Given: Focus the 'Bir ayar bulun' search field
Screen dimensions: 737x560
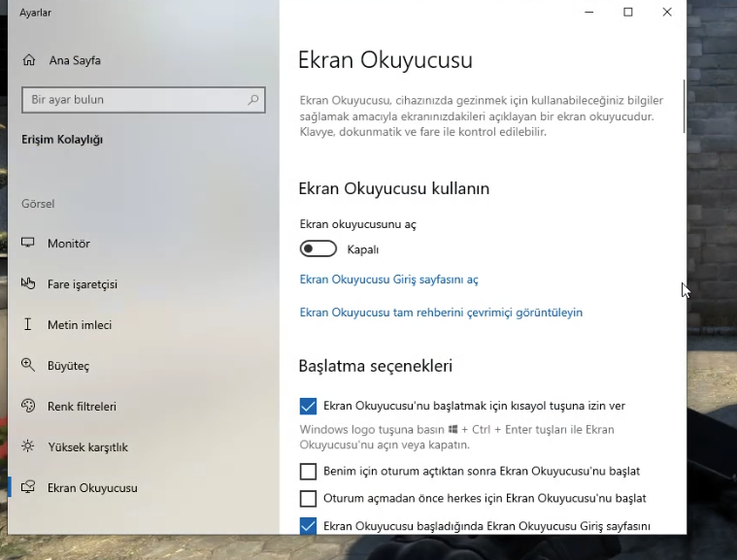Looking at the screenshot, I should (x=144, y=100).
